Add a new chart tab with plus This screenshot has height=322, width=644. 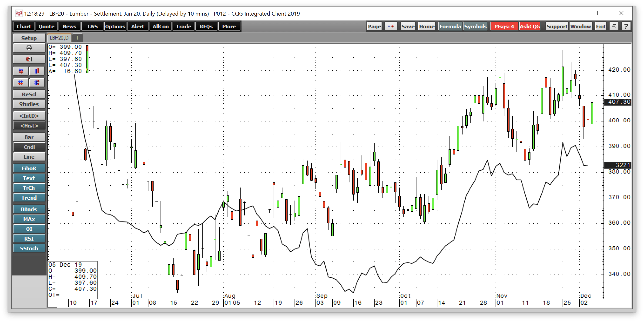tap(77, 38)
